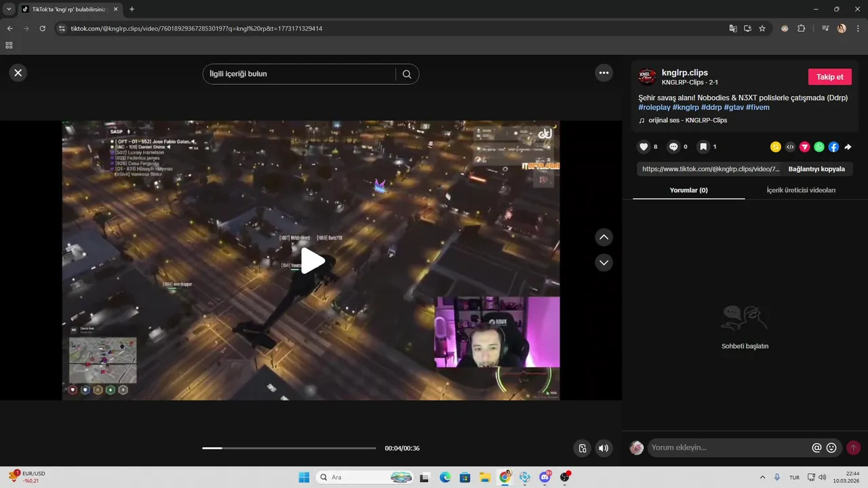
Task: Select the TikTok URL in address bar
Action: (x=197, y=28)
